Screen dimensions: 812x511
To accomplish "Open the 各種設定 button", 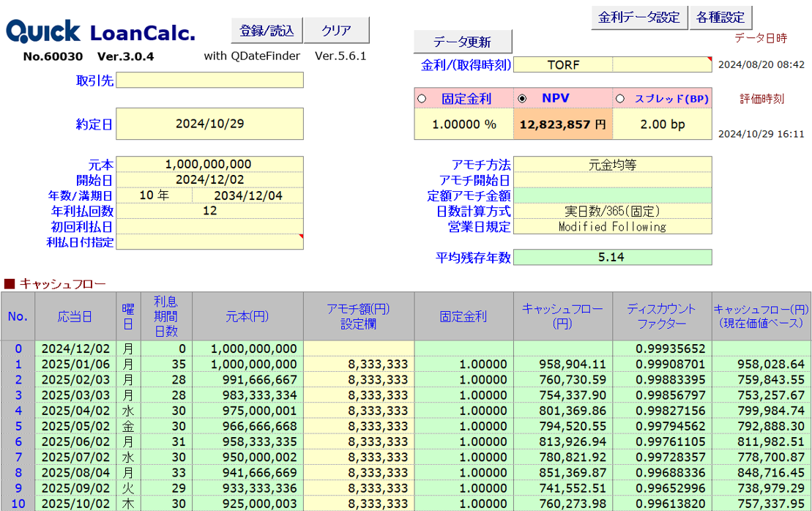I will (x=720, y=17).
